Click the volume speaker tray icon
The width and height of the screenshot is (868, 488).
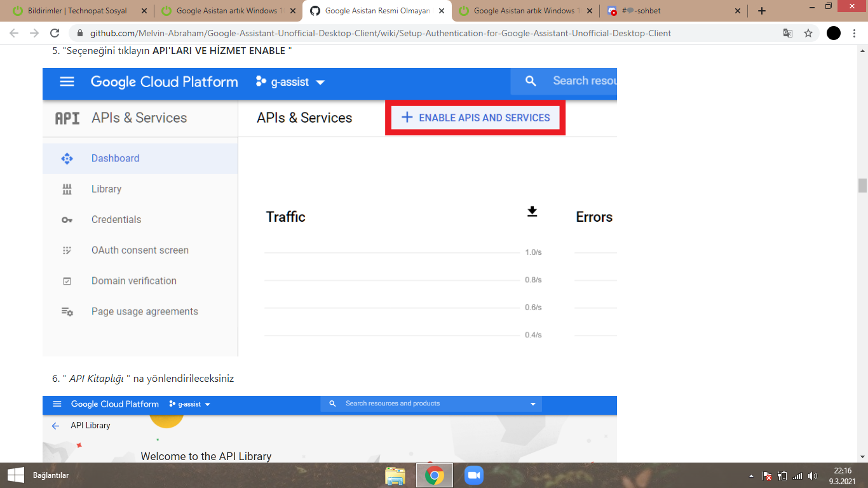coord(813,476)
